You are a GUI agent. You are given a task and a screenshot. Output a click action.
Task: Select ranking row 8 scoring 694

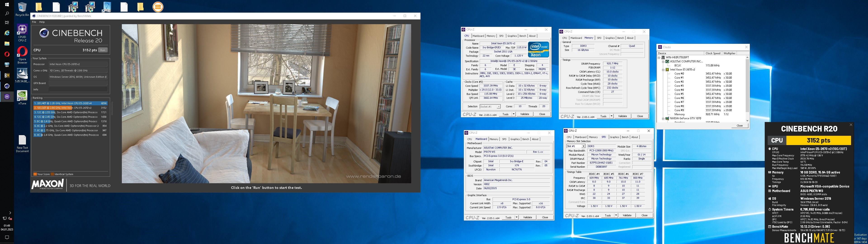70,135
